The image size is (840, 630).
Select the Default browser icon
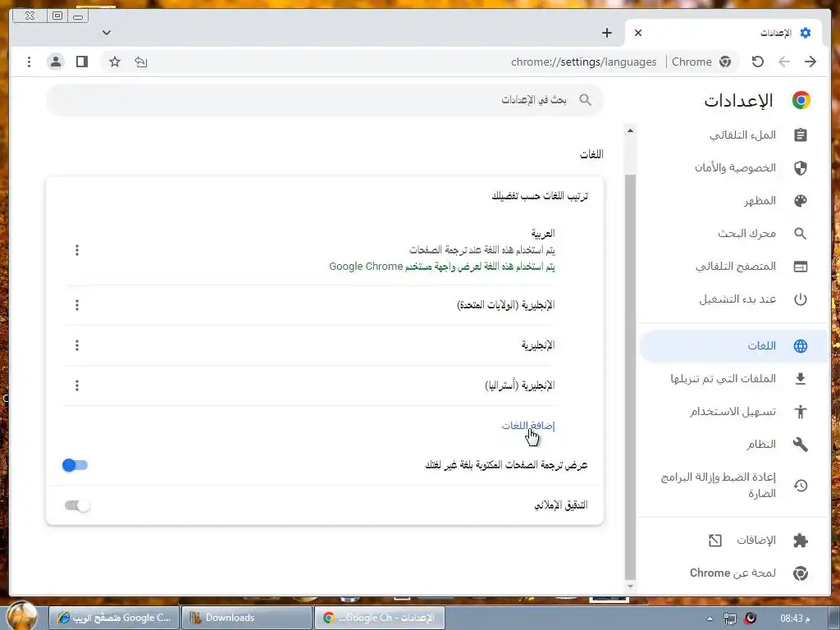coord(801,267)
